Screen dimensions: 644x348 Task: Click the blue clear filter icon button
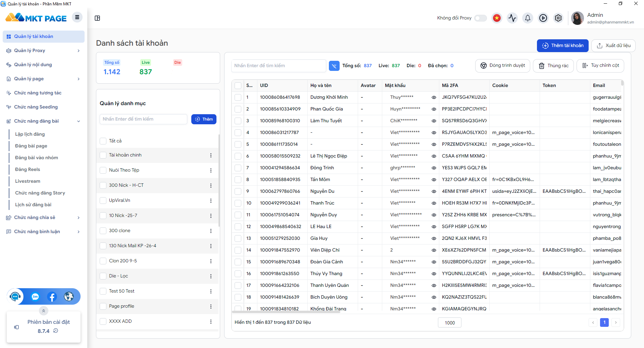point(334,66)
